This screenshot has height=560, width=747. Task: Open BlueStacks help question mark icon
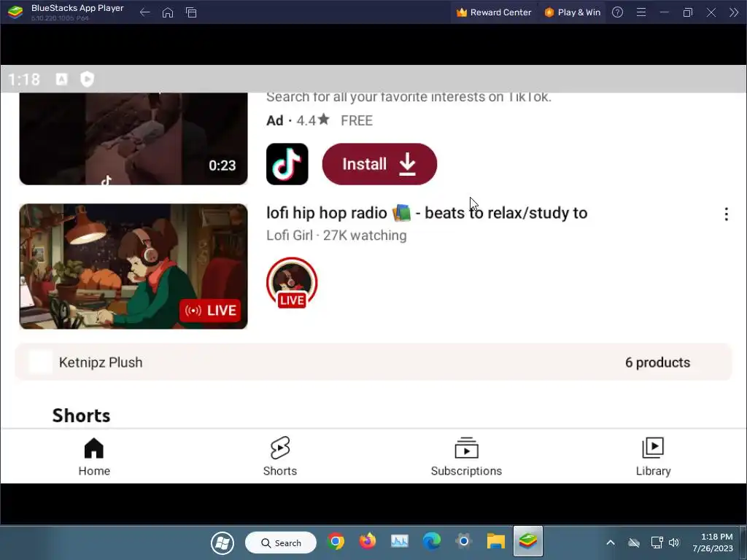pos(617,12)
